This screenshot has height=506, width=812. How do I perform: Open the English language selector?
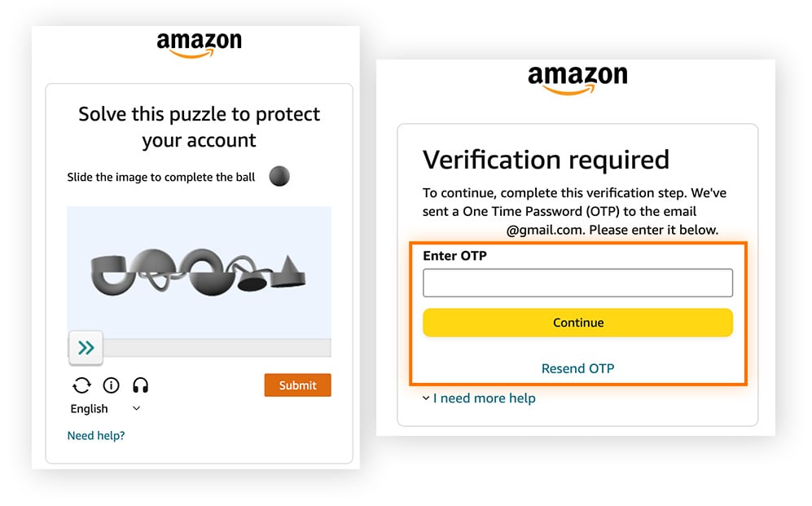pos(89,408)
